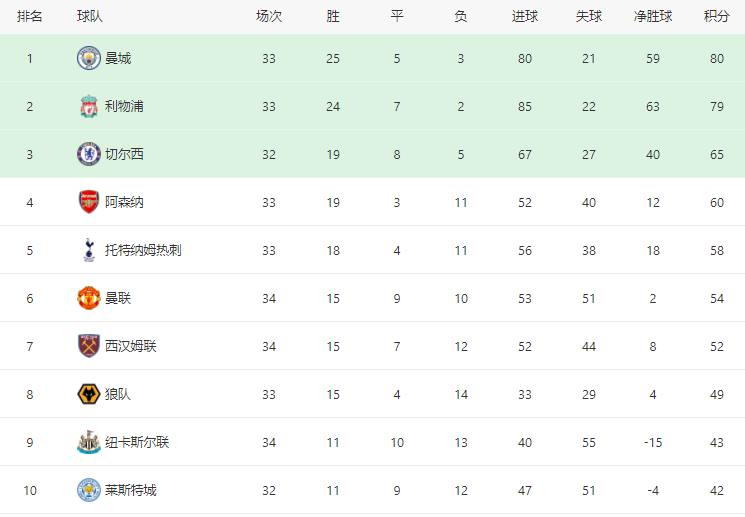Image resolution: width=745 pixels, height=517 pixels.
Task: Open the Chelsea badge icon
Action: 89,154
